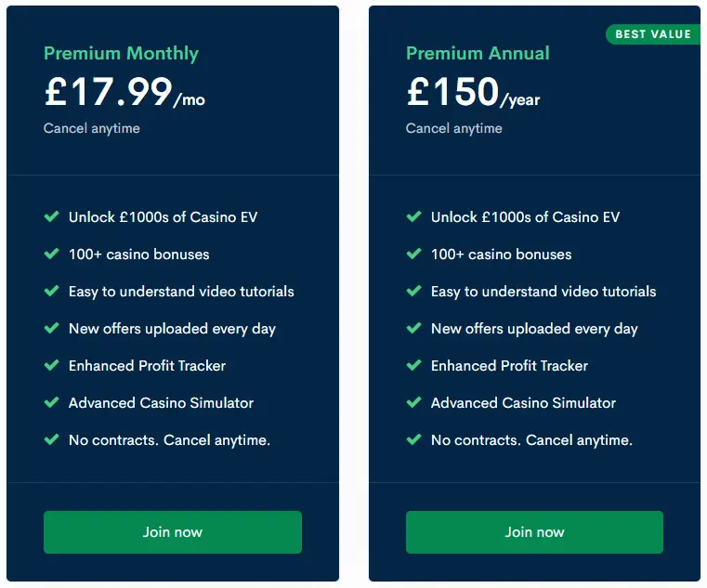Click the BEST VALUE badge
This screenshot has width=707, height=588.
coord(652,34)
